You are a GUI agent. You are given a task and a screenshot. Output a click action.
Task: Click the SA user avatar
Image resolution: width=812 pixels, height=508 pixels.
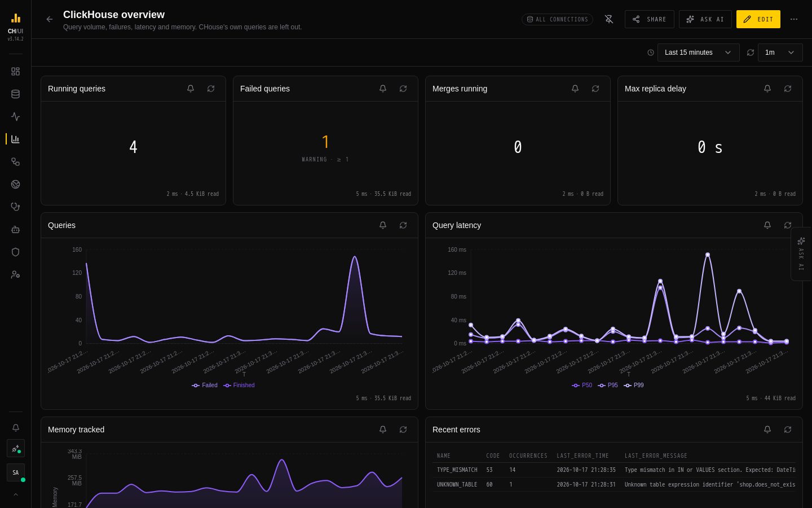15,472
